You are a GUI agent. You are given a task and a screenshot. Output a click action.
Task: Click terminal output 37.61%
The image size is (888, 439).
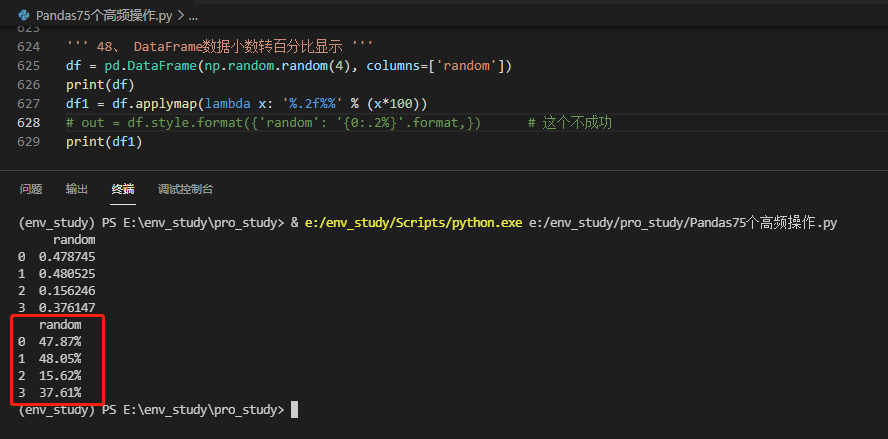point(60,393)
